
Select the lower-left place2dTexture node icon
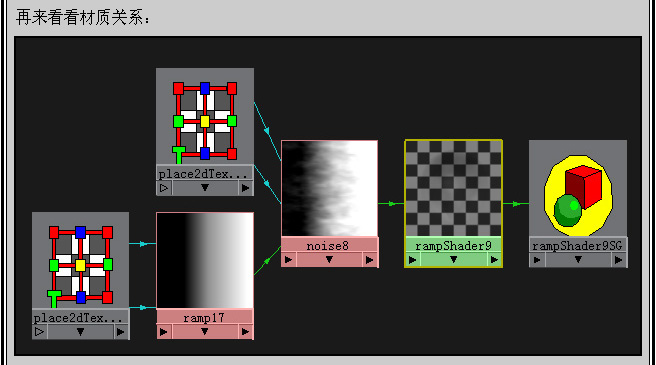click(80, 260)
